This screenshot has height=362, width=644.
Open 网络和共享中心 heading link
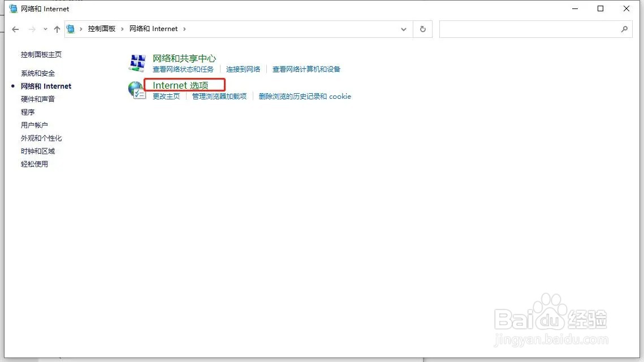coord(184,58)
